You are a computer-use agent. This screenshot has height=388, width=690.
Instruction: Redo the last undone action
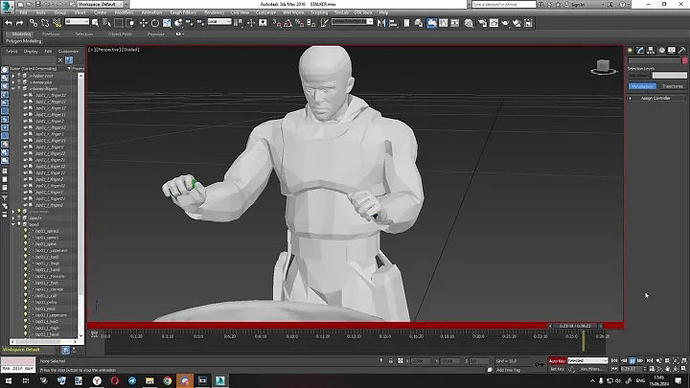click(x=20, y=23)
